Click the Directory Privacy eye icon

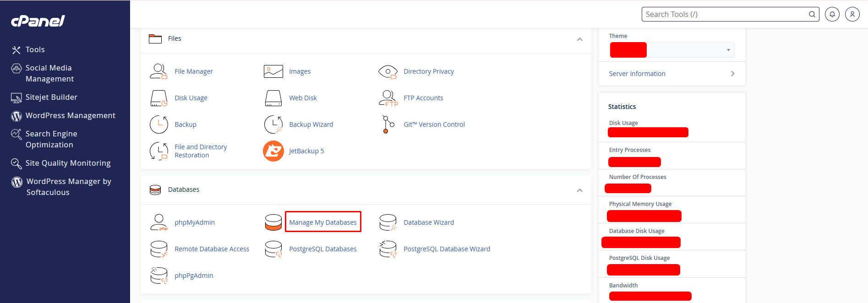[388, 71]
